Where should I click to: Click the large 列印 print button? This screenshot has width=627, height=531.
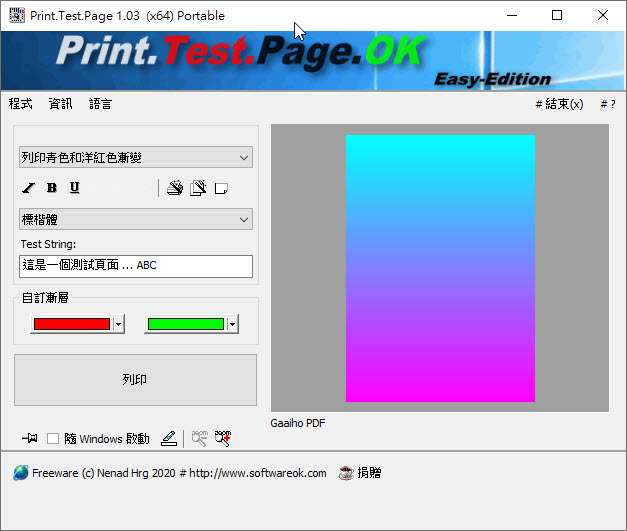point(135,380)
